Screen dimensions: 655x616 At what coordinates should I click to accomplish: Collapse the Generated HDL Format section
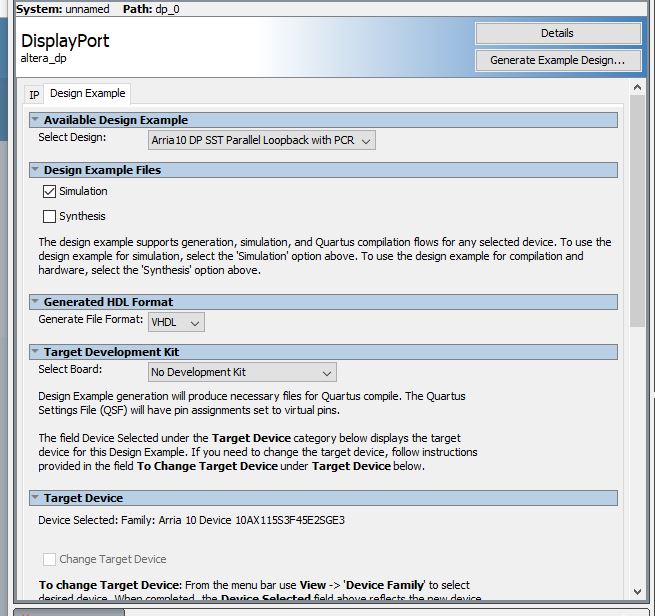36,302
